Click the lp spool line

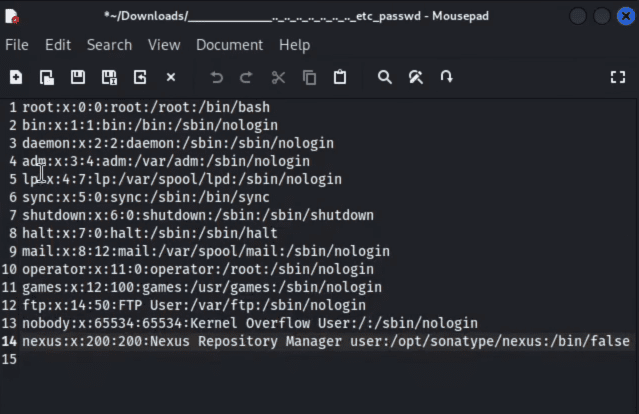(x=182, y=179)
